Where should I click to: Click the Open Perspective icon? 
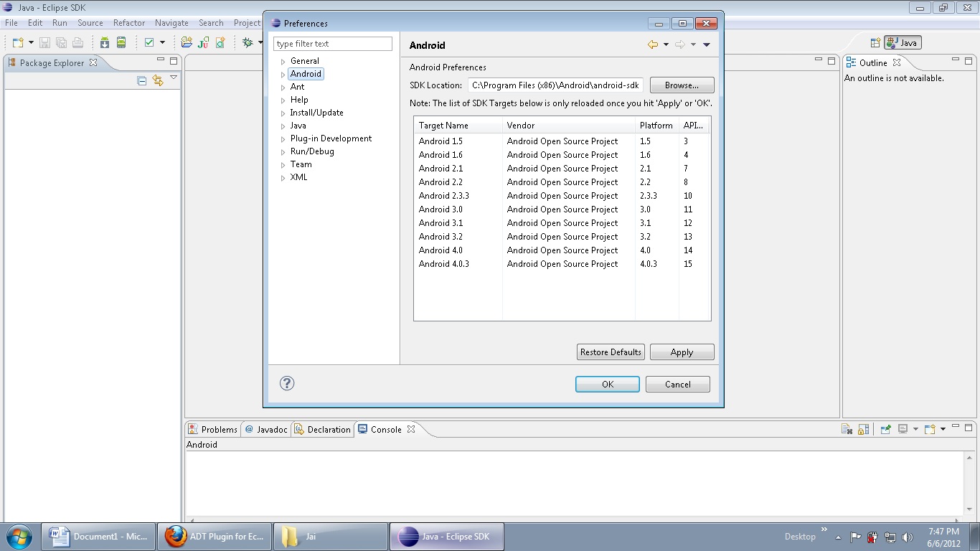click(x=875, y=43)
